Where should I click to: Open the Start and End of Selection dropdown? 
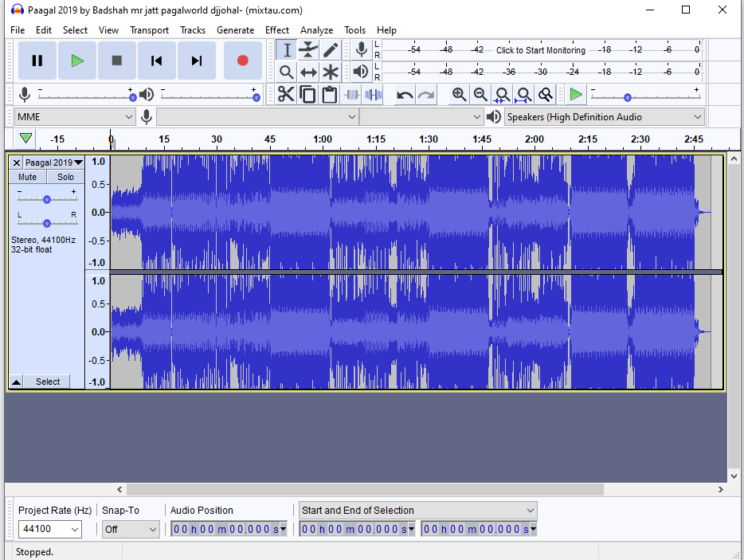tap(418, 511)
